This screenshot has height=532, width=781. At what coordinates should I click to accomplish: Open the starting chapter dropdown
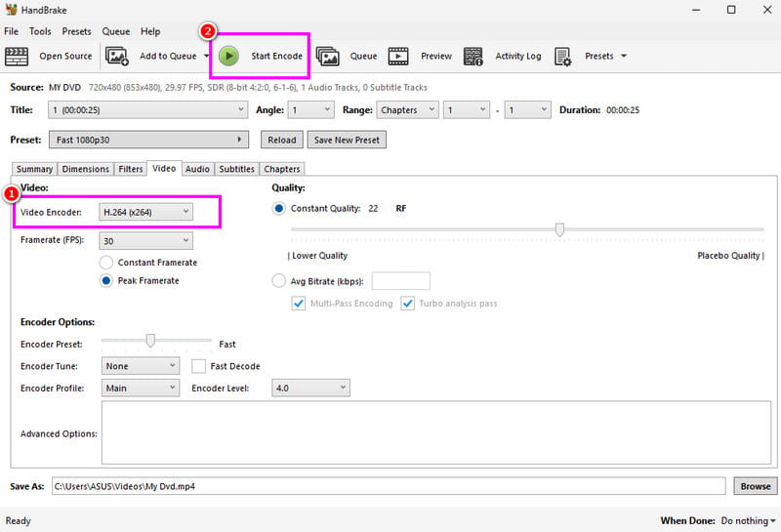pos(467,110)
